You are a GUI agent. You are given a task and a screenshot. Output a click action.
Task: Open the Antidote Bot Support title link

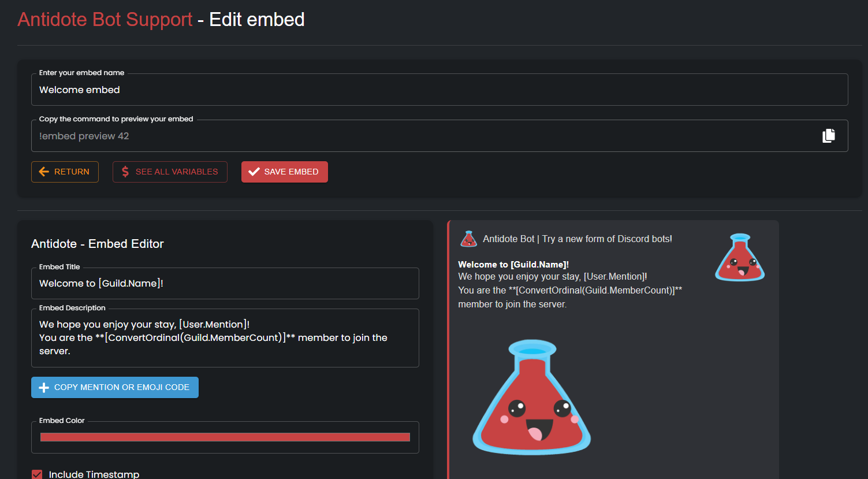pos(105,20)
